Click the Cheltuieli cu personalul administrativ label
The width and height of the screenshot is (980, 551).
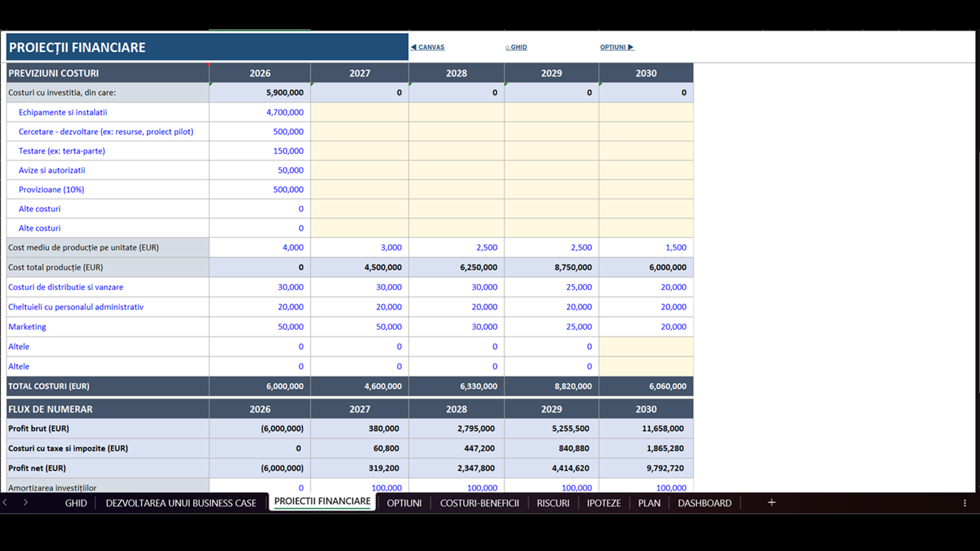point(76,307)
